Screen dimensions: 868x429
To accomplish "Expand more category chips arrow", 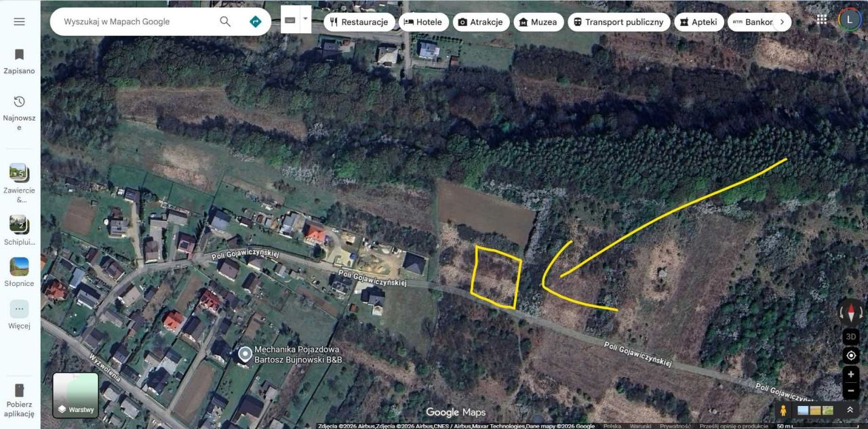I will coord(782,22).
